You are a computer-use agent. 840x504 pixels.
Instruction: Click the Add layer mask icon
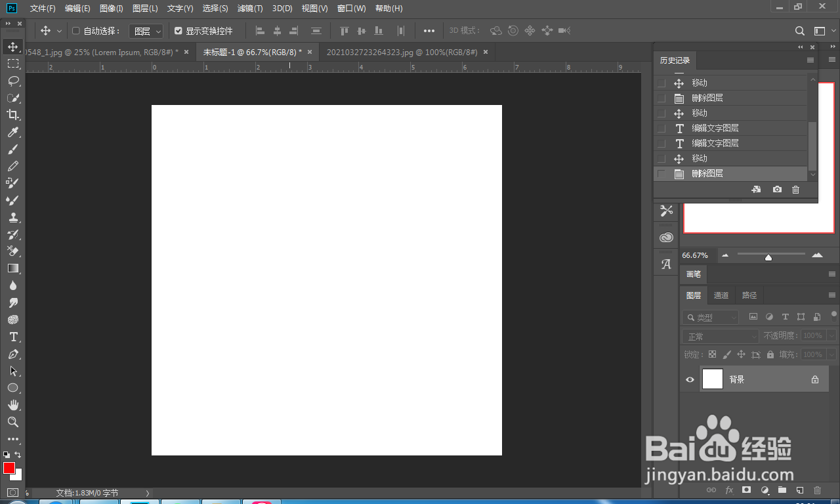click(x=746, y=490)
